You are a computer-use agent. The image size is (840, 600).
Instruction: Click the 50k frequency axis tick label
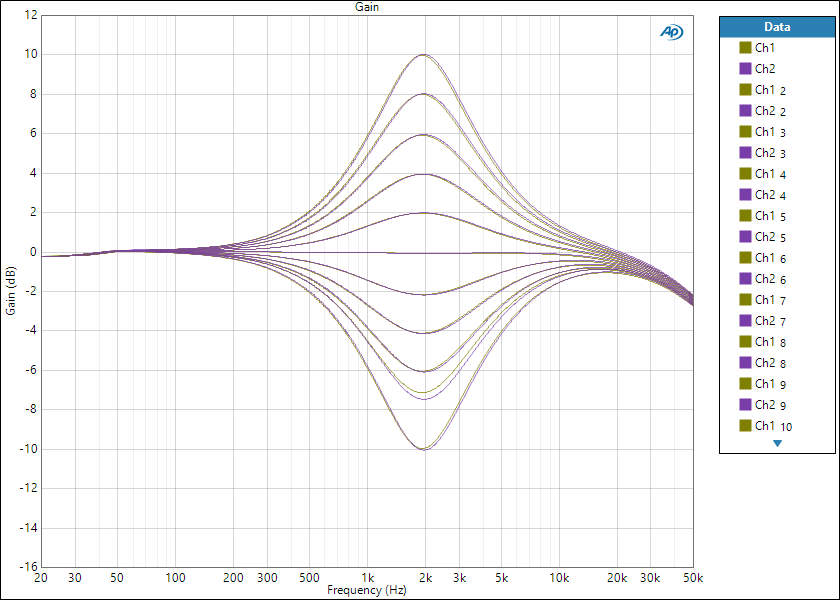point(693,578)
